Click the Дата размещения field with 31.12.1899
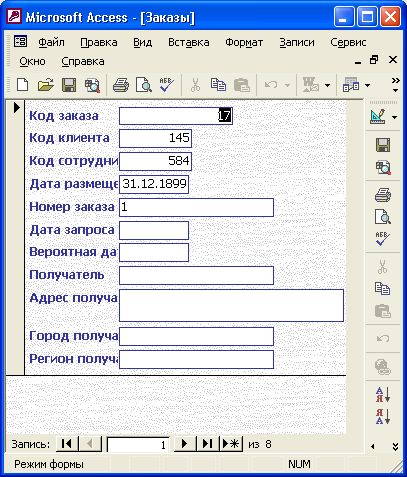Viewport: 407px width, 477px height. click(154, 184)
